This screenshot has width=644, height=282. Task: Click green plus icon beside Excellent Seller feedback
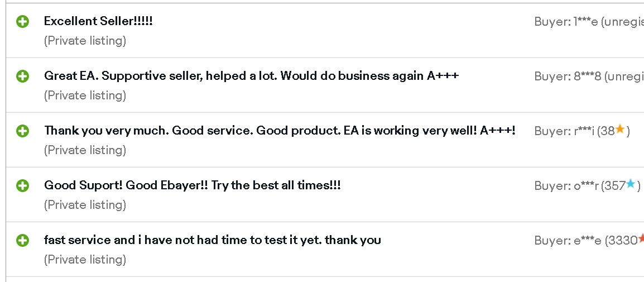(x=22, y=21)
